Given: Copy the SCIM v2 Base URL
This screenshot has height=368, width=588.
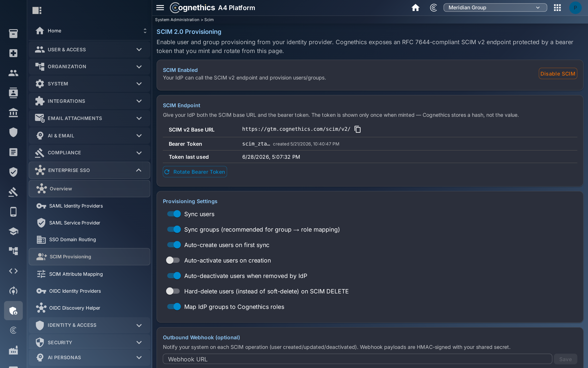Looking at the screenshot, I should (x=358, y=129).
